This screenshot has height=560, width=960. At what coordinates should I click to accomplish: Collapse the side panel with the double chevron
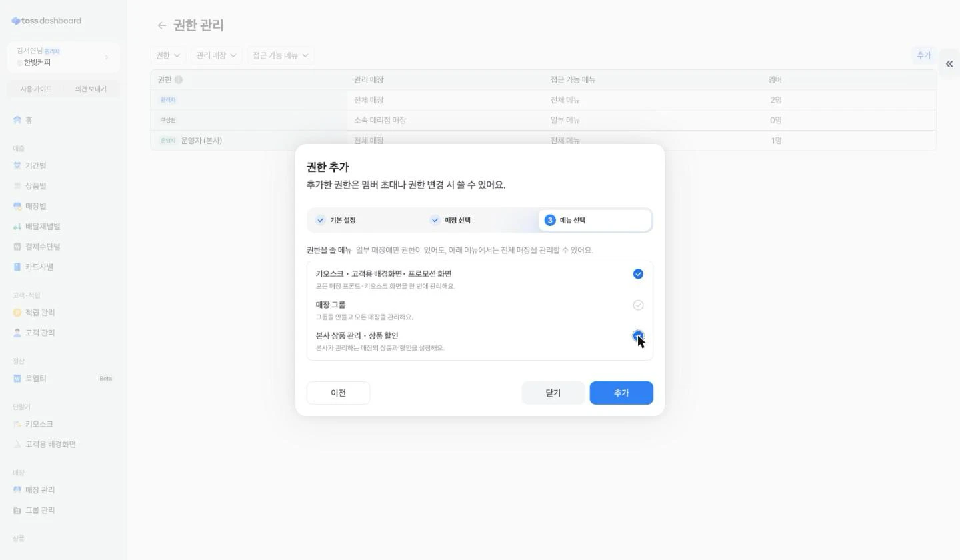pos(949,64)
